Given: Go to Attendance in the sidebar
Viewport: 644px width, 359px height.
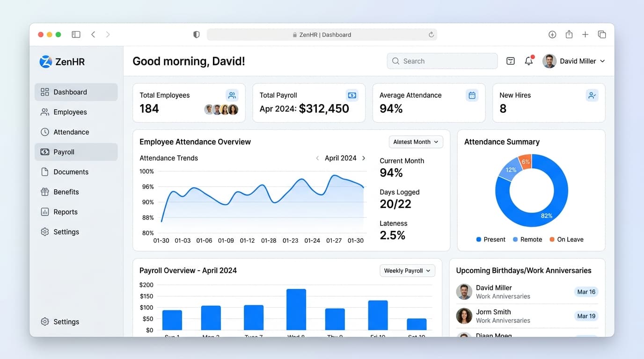Looking at the screenshot, I should click(x=76, y=132).
